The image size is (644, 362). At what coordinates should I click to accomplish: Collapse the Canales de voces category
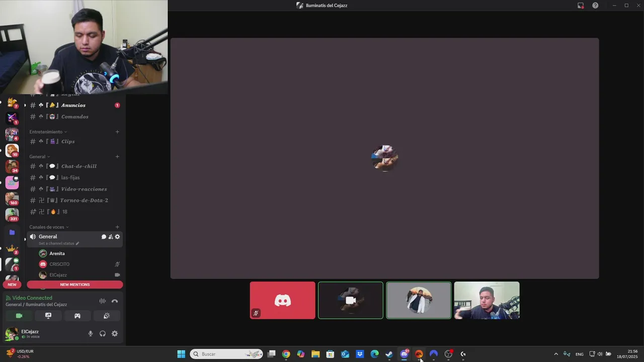click(49, 227)
